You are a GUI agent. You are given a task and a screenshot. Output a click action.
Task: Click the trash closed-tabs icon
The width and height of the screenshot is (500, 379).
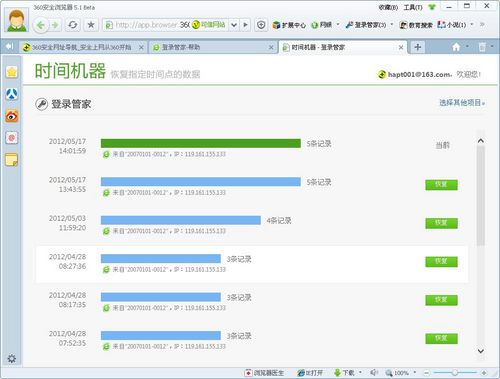pos(482,47)
